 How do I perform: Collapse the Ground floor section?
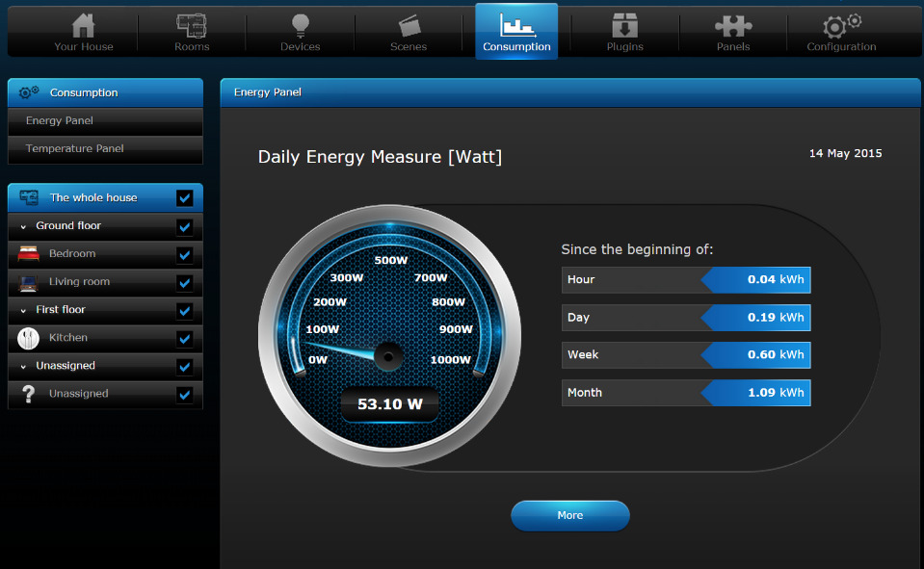pos(23,226)
